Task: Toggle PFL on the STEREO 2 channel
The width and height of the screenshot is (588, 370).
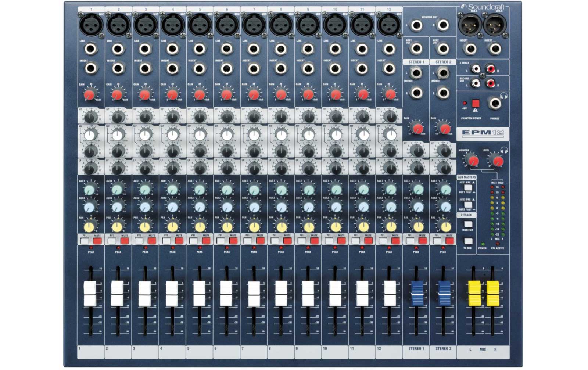Action: tap(437, 241)
